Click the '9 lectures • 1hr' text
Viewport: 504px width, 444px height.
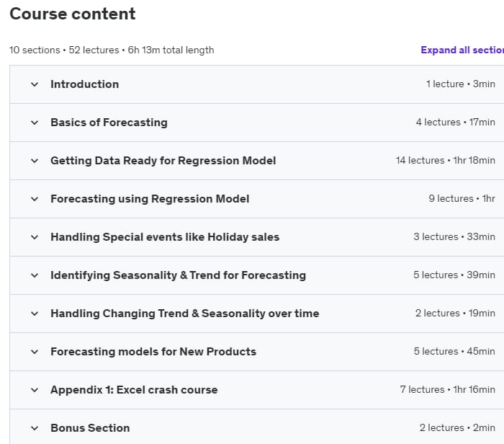coord(462,198)
